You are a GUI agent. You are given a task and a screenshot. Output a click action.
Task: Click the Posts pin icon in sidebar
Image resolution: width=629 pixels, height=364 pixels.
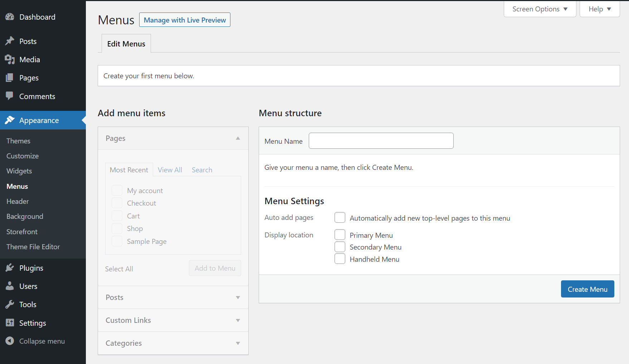click(x=10, y=41)
